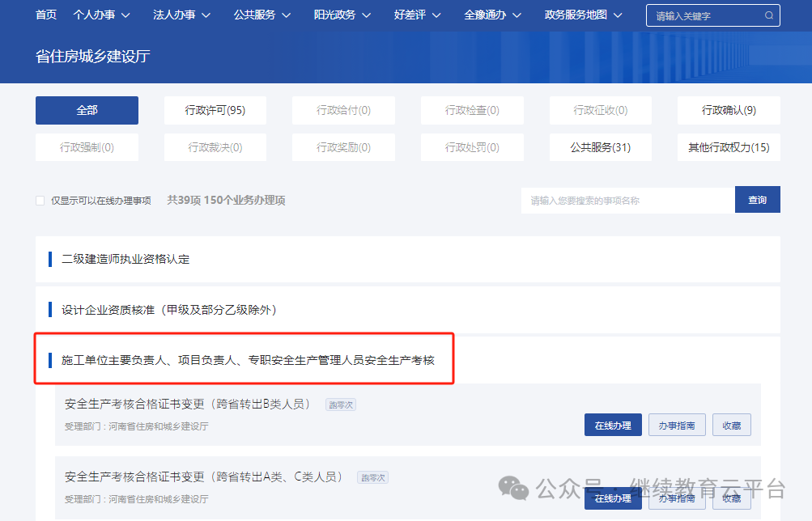Select the 行政给付(0) category
This screenshot has height=521, width=812.
(343, 110)
